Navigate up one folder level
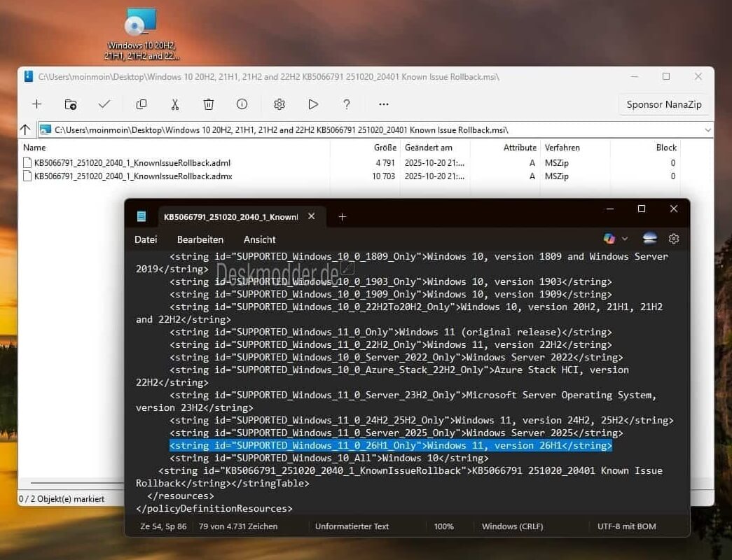 click(25, 129)
